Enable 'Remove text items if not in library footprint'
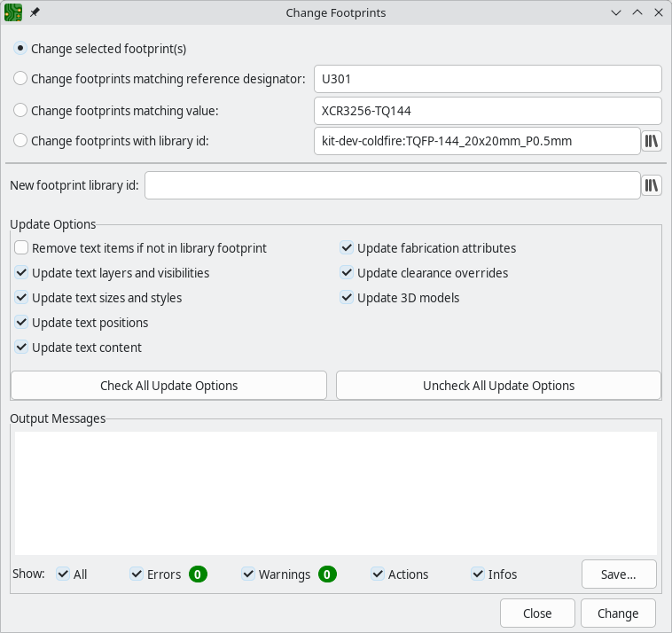 point(21,248)
